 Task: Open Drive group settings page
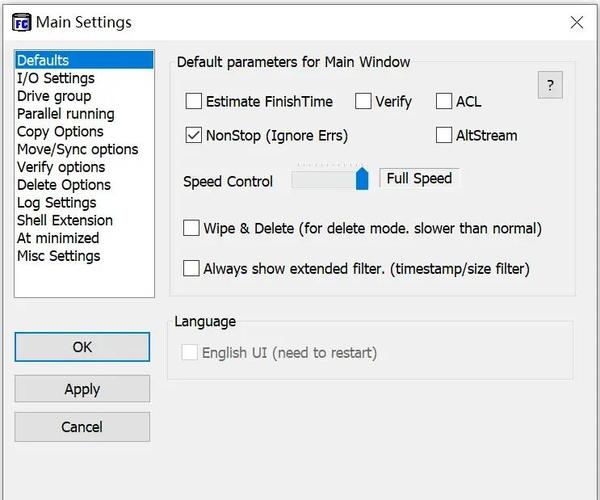click(x=54, y=96)
